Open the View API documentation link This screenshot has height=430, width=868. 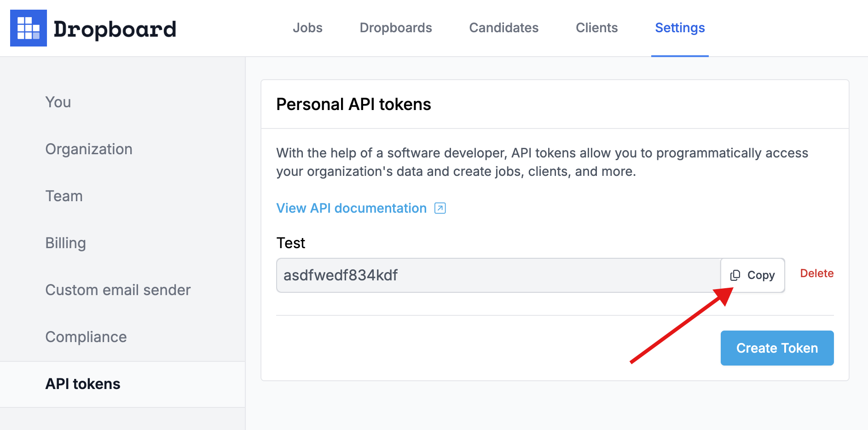click(352, 208)
